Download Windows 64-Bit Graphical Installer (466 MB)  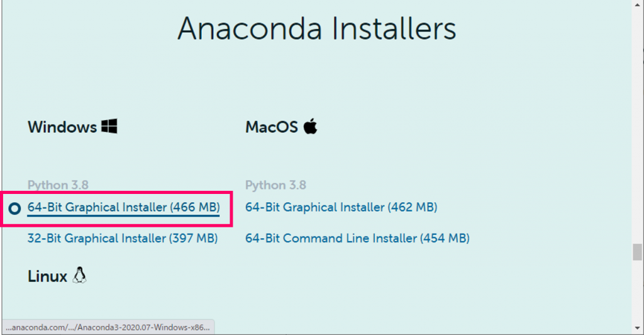click(x=123, y=207)
